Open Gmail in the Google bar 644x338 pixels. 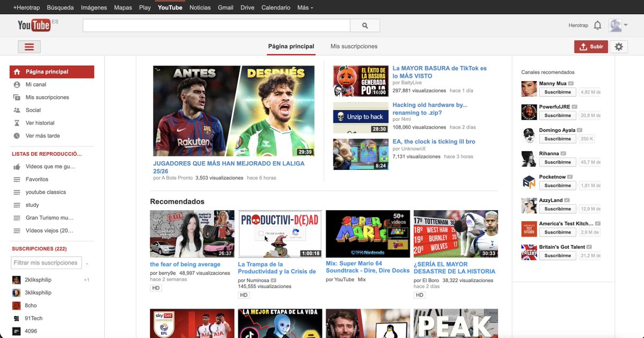[225, 8]
